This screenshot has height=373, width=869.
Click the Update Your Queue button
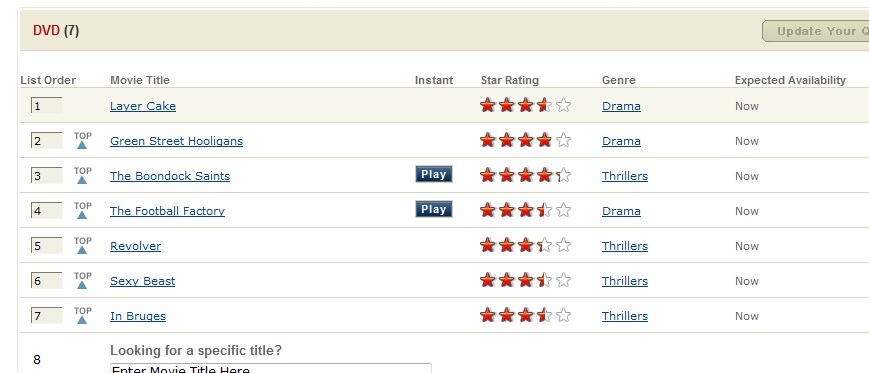click(x=816, y=31)
